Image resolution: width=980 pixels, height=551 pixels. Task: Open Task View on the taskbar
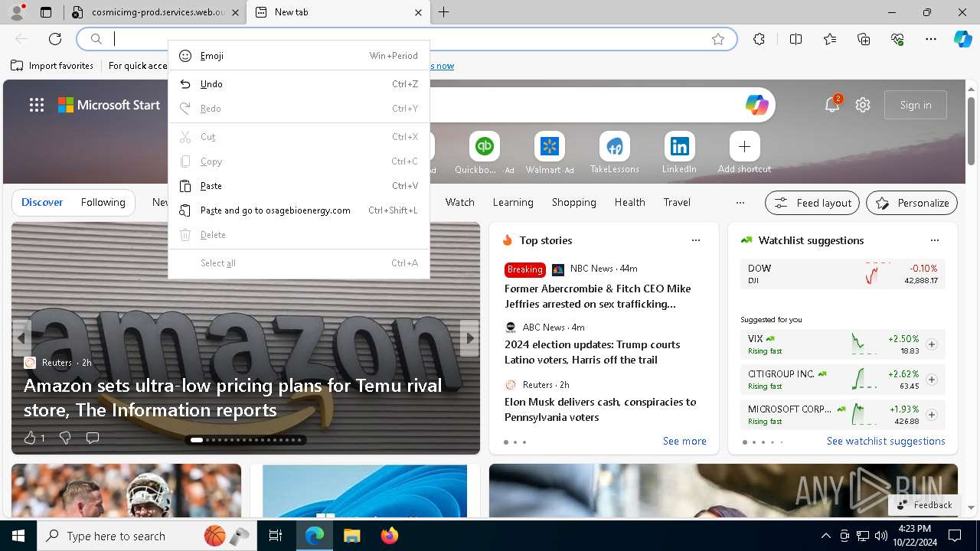(276, 536)
